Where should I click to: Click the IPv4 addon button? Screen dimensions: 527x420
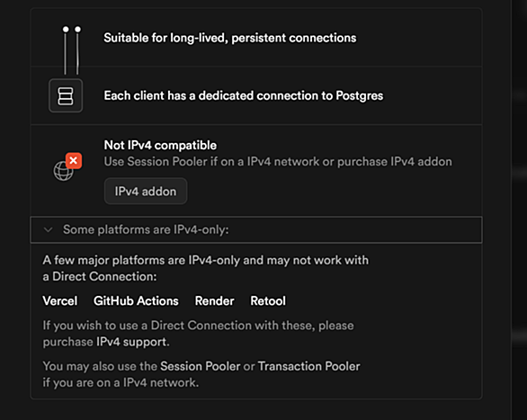pos(146,192)
